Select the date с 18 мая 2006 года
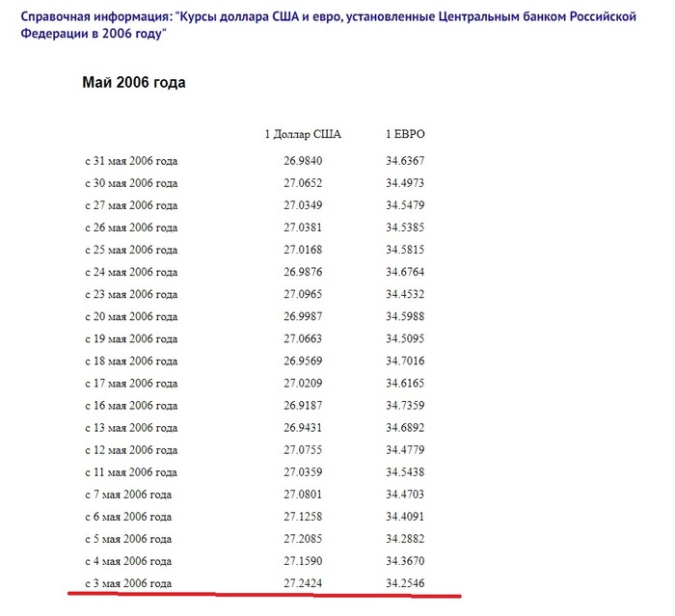Viewport: 675px width, 616px height. pos(131,362)
